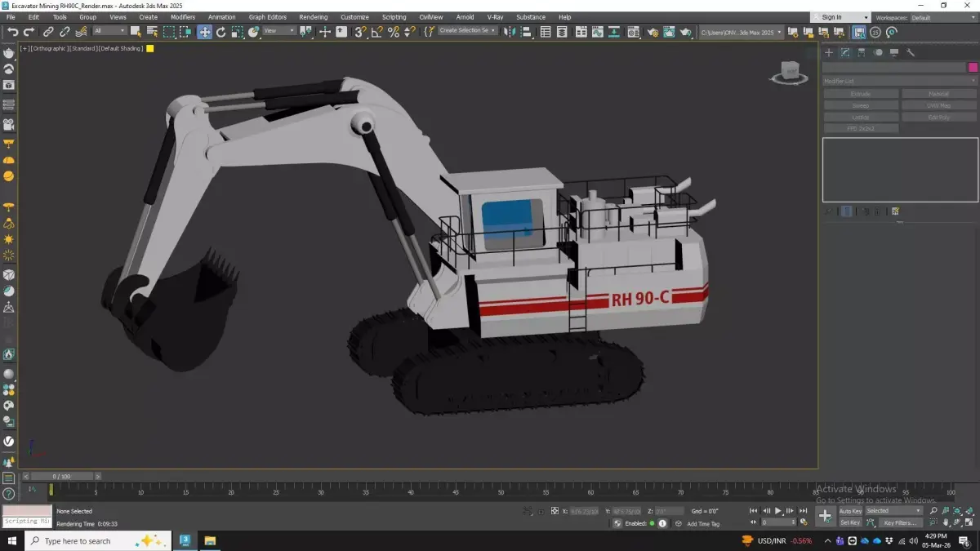Open the Create tab plus icon
The height and width of the screenshot is (551, 980).
pyautogui.click(x=829, y=52)
